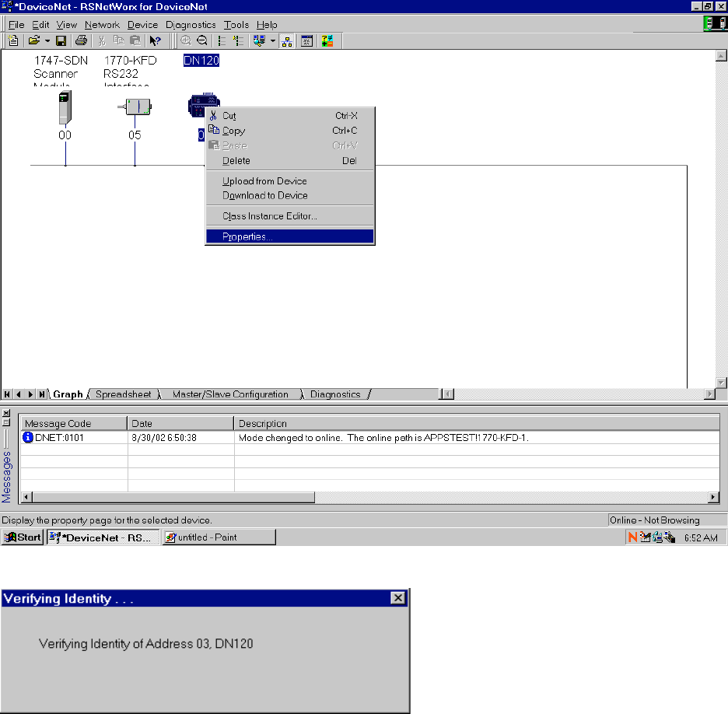Choose Cut from the context menu

click(x=289, y=116)
